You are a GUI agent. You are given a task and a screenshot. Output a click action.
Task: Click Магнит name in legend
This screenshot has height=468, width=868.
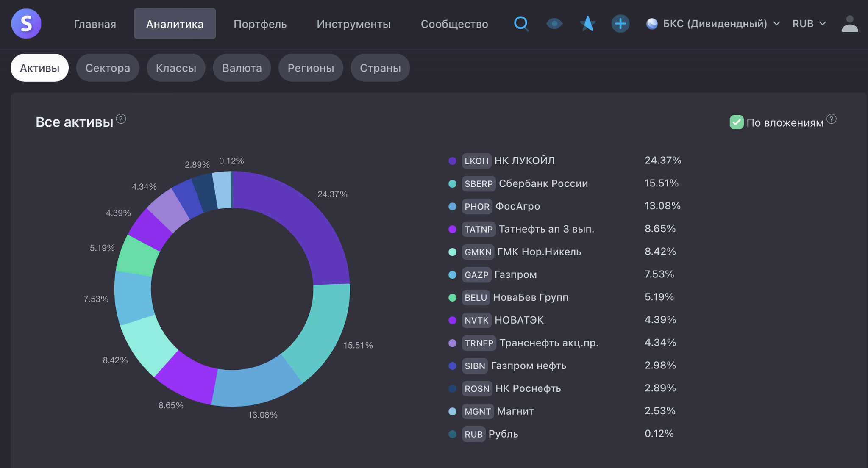click(x=515, y=411)
